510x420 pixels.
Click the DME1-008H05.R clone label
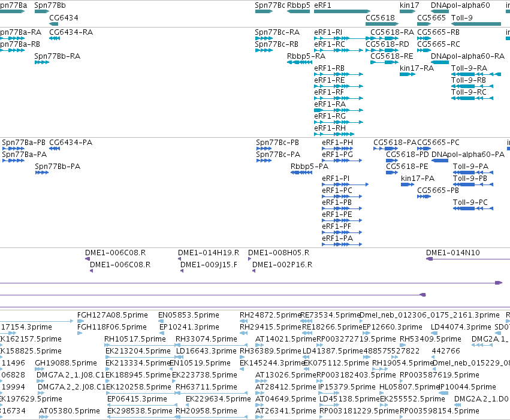(279, 253)
